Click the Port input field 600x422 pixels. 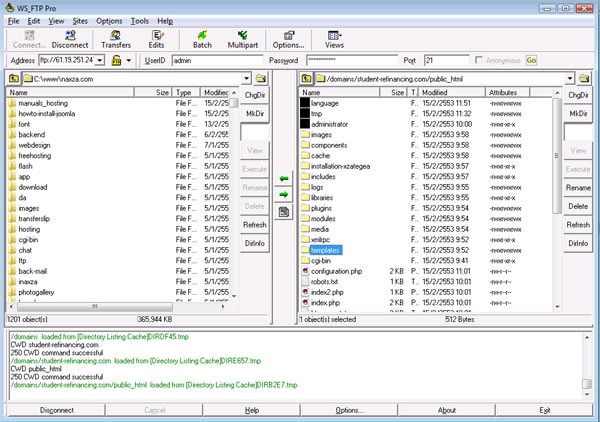click(x=447, y=60)
